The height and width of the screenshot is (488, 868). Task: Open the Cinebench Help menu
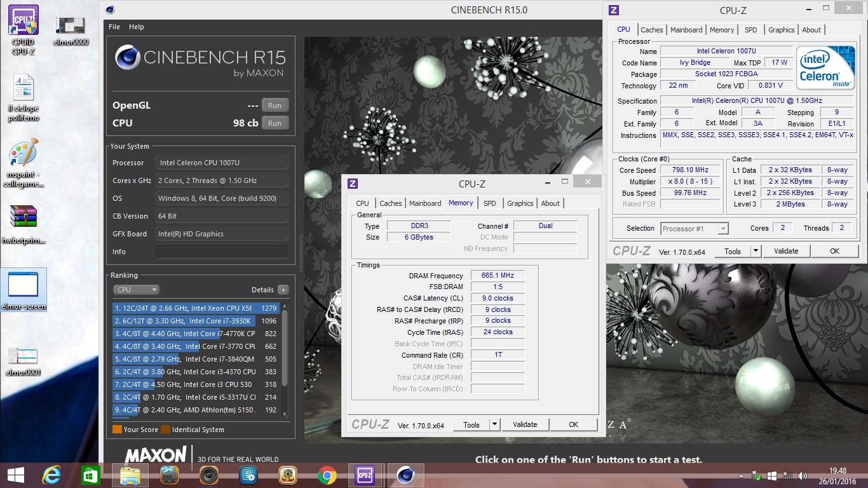pos(137,27)
